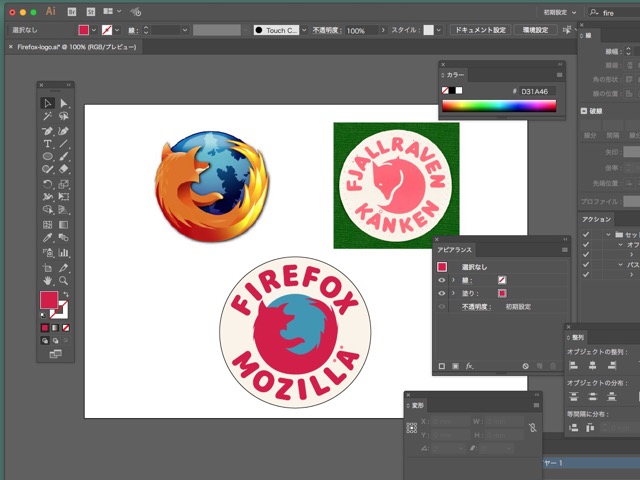Select the Shaper tool

pyautogui.click(x=47, y=169)
